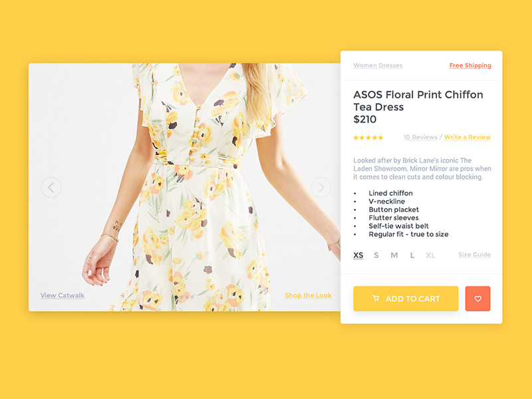
Task: Click the image carousel pagination dots
Action: tap(184, 297)
